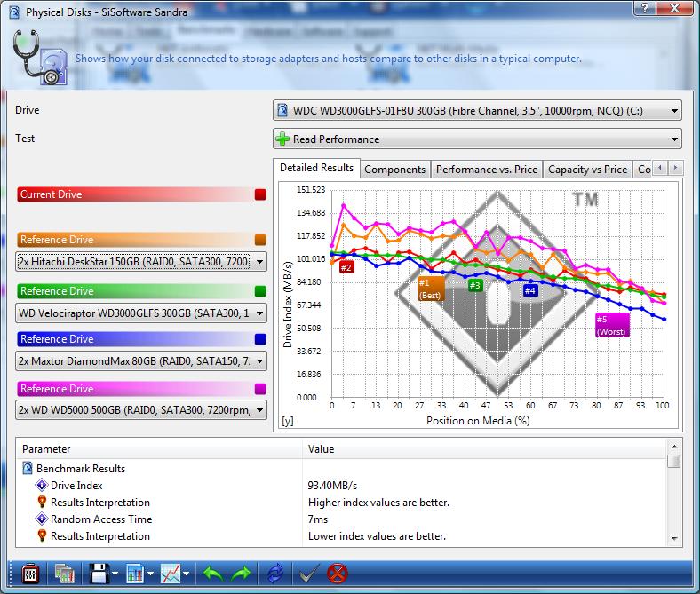Click the magenta Reference Drive color swatch
700x594 pixels.
[x=260, y=389]
